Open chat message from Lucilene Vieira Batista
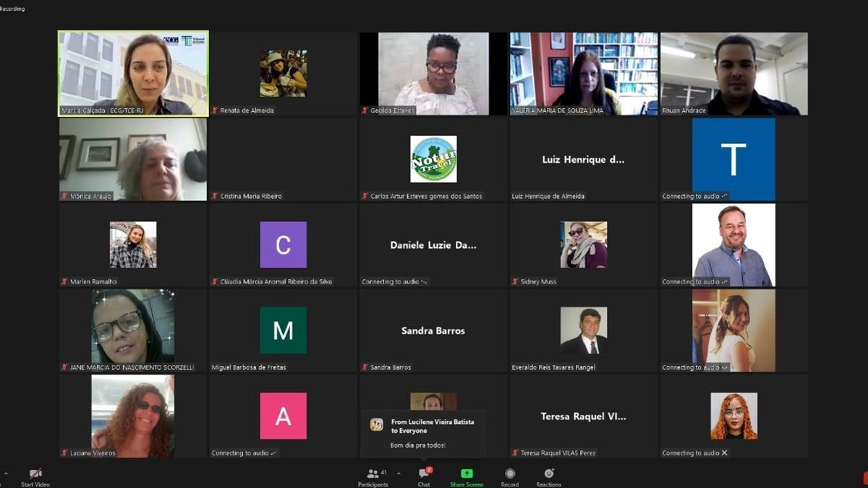This screenshot has height=488, width=868. (x=423, y=432)
